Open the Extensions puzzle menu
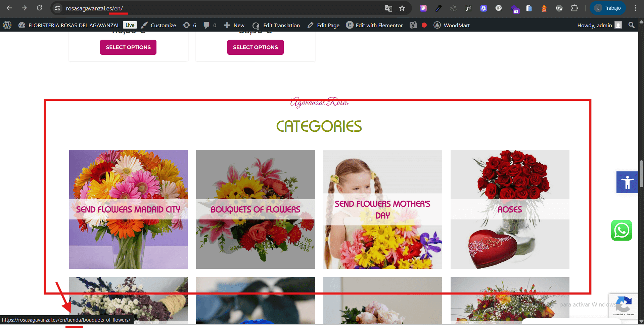 (x=574, y=8)
